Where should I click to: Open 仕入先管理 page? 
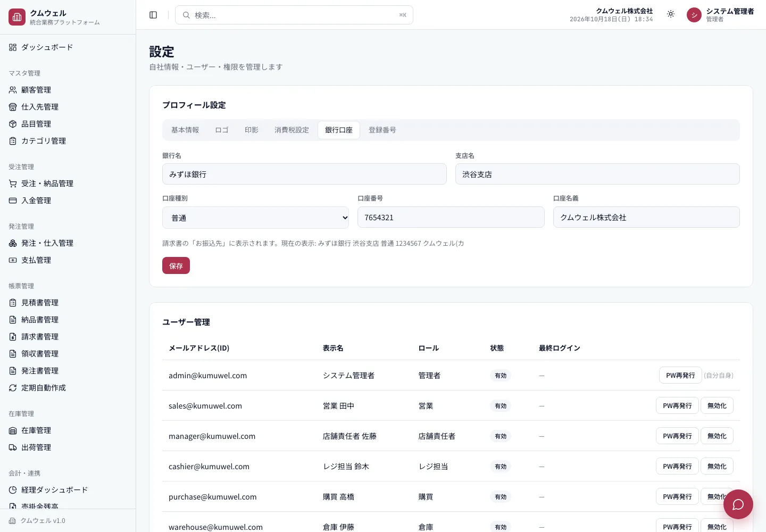point(68,107)
